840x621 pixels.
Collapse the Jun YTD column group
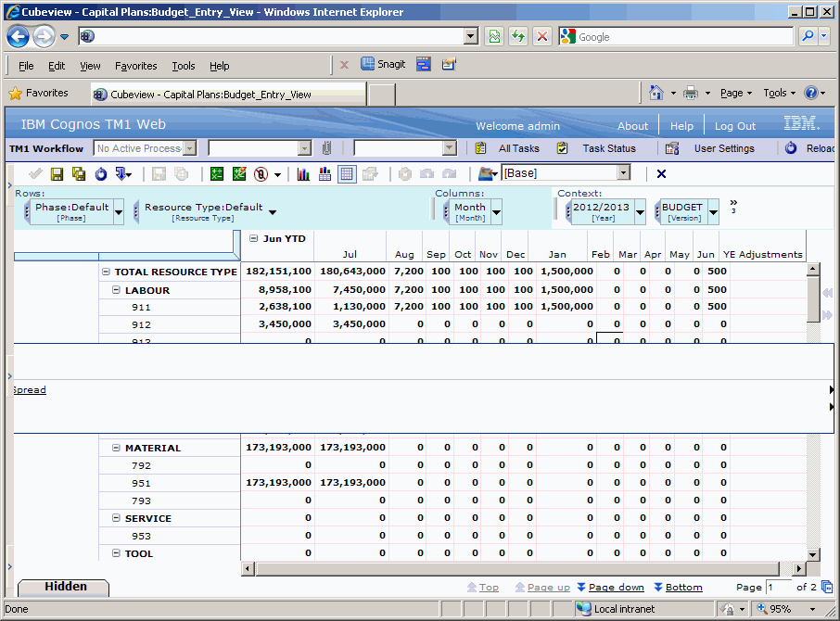[253, 238]
